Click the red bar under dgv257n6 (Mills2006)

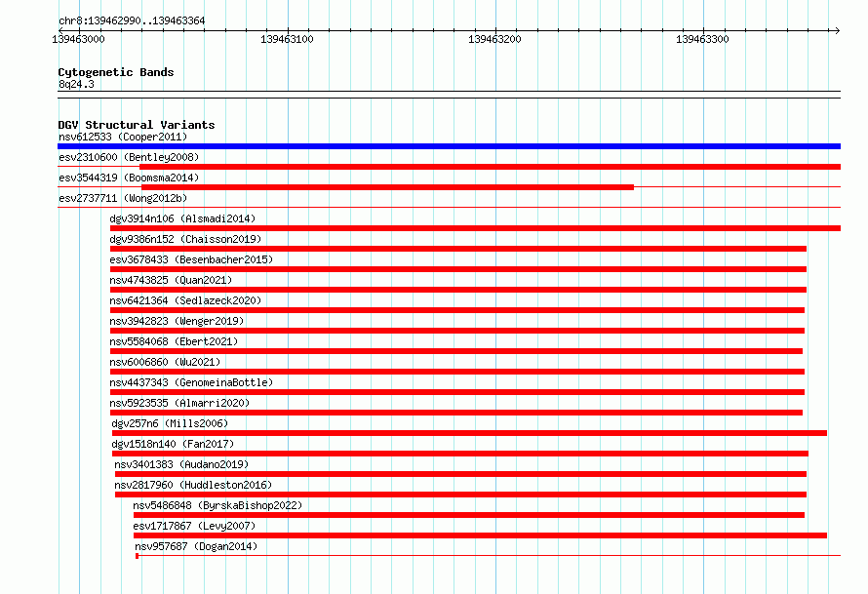tap(469, 433)
